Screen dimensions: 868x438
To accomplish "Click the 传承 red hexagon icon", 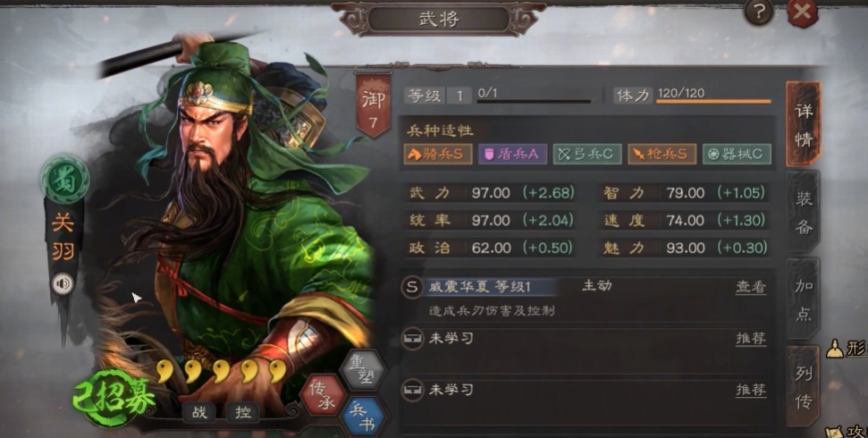I will click(x=324, y=397).
